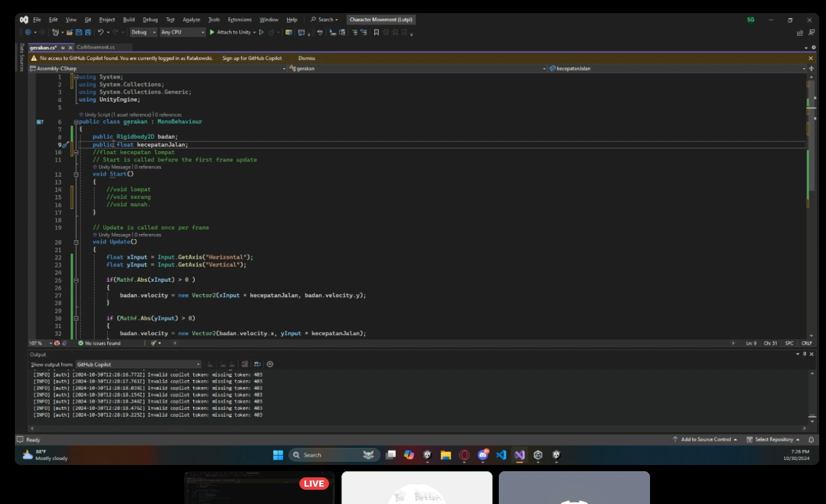Click the 88°F Mostly cloudy weather widget
Image resolution: width=826 pixels, height=504 pixels.
(x=45, y=455)
